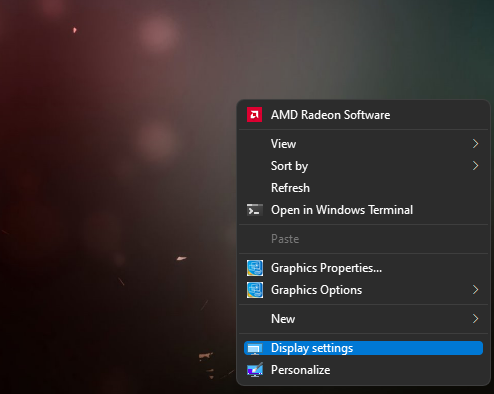Screen dimensions: 494x394
Task: Select the New menu item label
Action: tap(283, 319)
